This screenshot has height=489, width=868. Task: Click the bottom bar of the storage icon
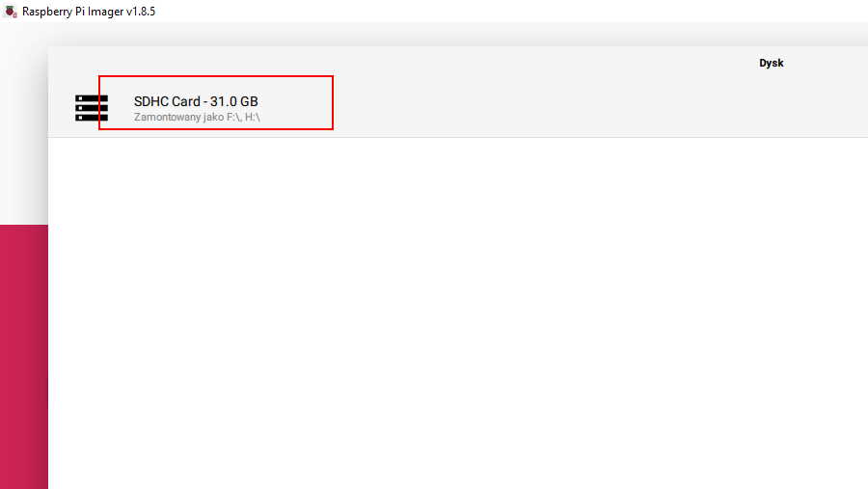pyautogui.click(x=92, y=118)
